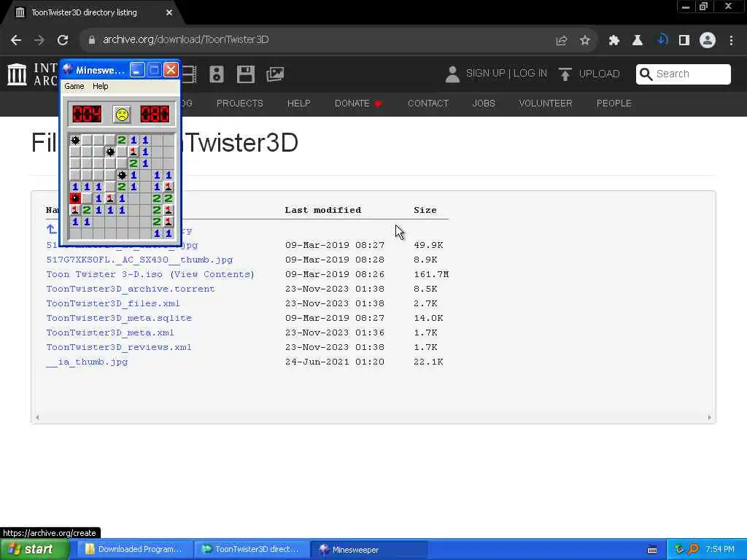Click the Archive Search input field

pyautogui.click(x=683, y=74)
